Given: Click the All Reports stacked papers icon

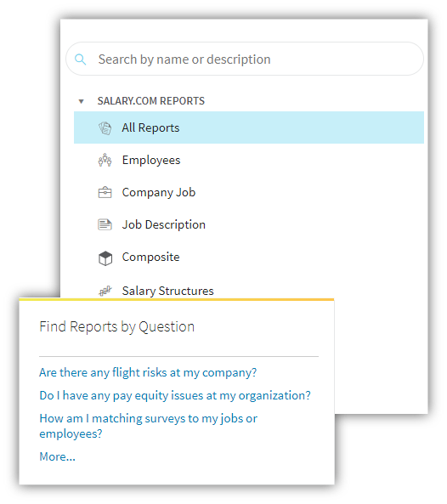Looking at the screenshot, I should 105,128.
